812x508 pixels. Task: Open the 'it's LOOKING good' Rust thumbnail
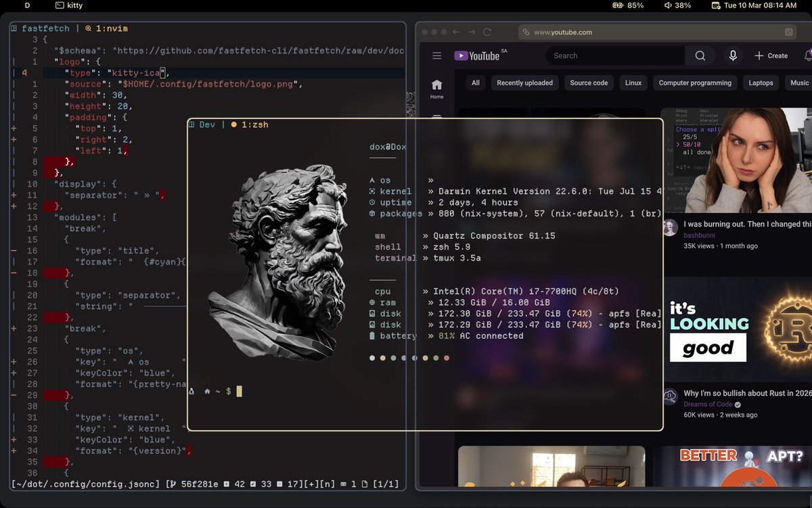pyautogui.click(x=737, y=329)
